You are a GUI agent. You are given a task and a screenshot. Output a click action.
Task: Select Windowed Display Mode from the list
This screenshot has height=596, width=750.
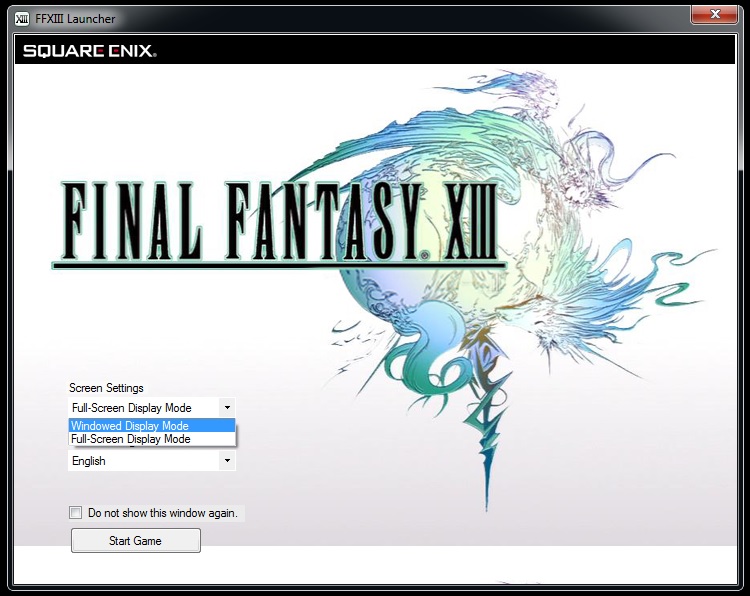point(151,426)
